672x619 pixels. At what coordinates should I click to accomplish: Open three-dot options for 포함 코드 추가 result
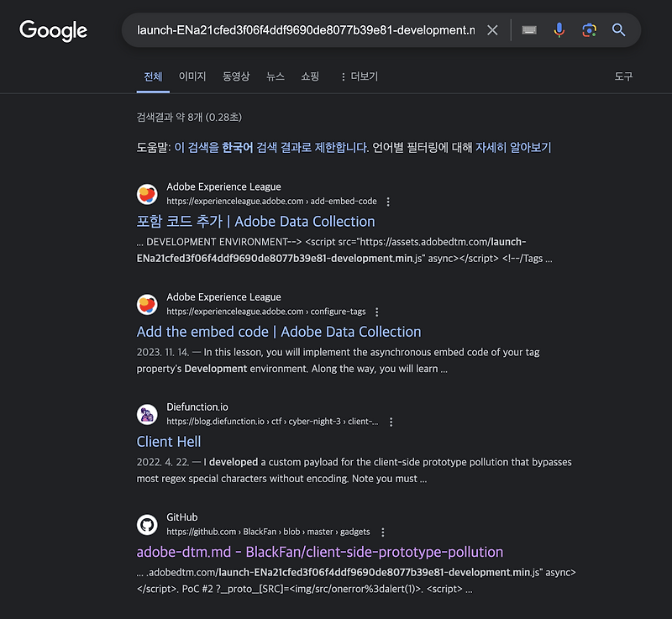tap(387, 201)
